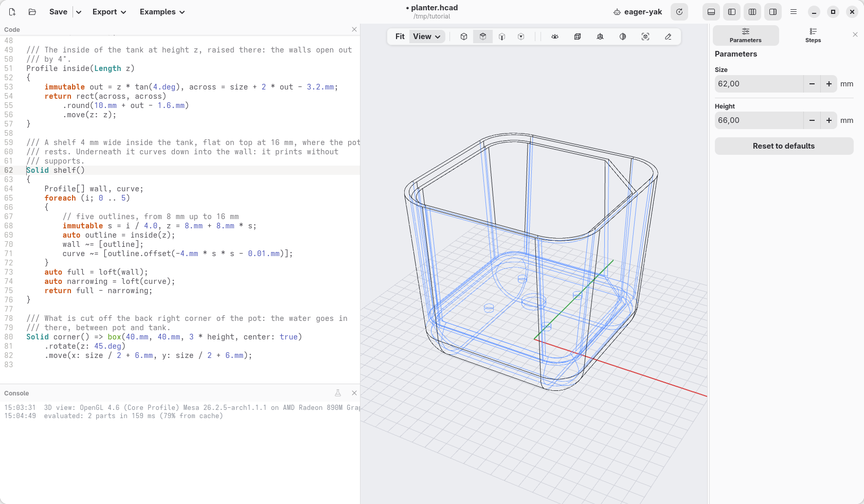Click the 'foreach (i; 0 .. 5)' line
The image size is (864, 504).
pyautogui.click(x=87, y=198)
